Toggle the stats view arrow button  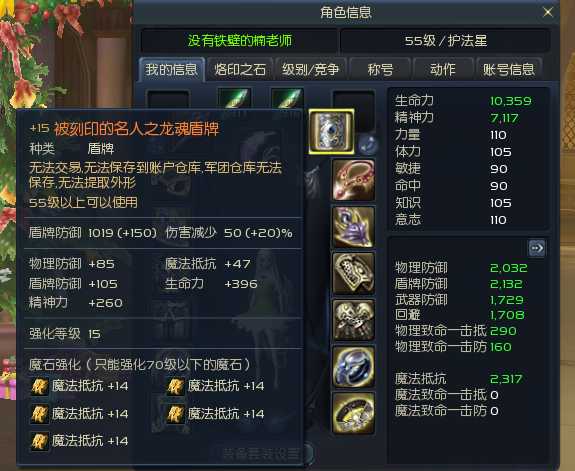(x=536, y=248)
